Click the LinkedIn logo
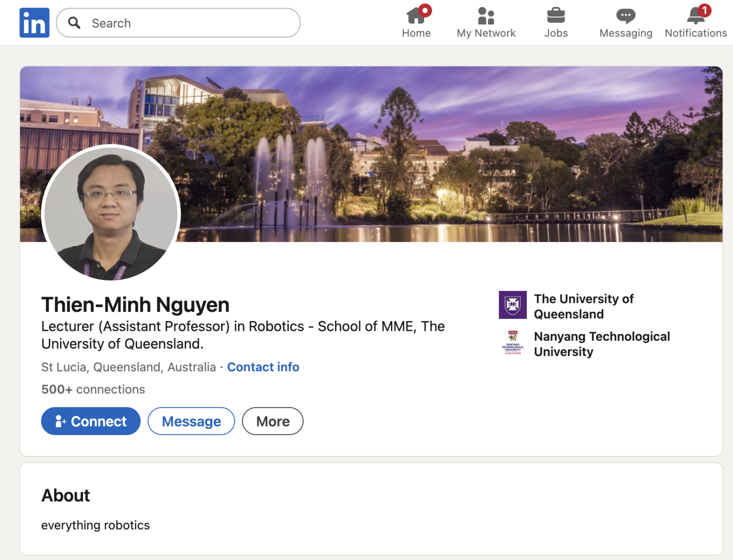Screen dimensions: 733x560 (34, 23)
